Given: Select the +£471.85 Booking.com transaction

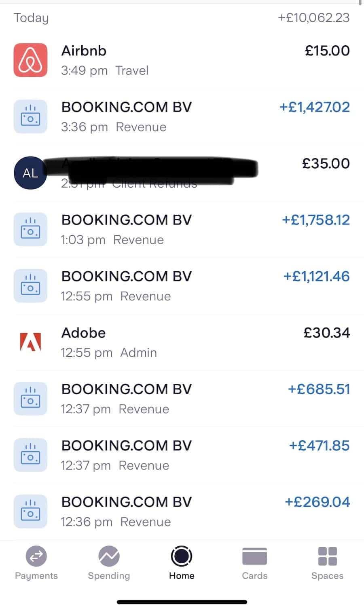Looking at the screenshot, I should click(x=182, y=455).
